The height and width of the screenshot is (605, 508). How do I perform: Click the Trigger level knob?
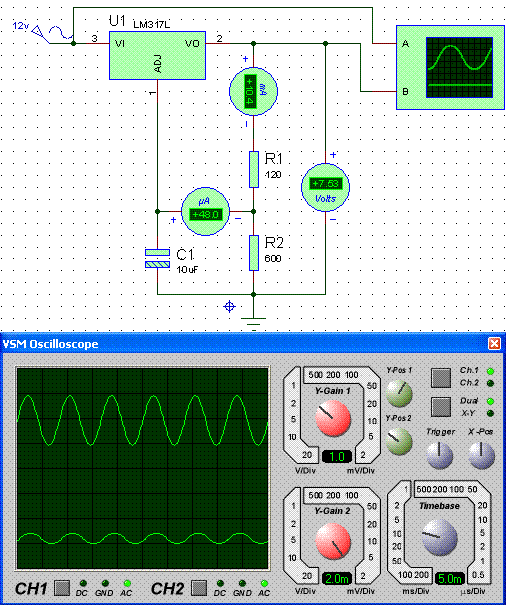[439, 455]
